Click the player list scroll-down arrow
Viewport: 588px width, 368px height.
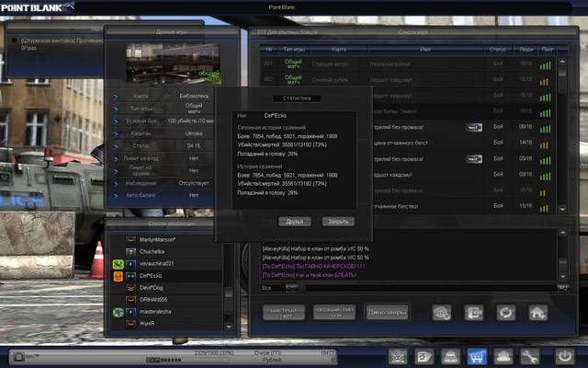(229, 327)
